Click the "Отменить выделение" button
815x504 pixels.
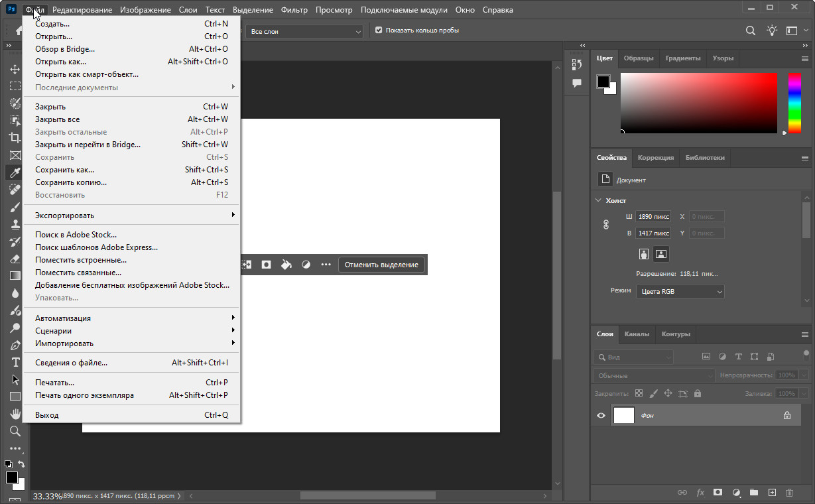coord(381,265)
